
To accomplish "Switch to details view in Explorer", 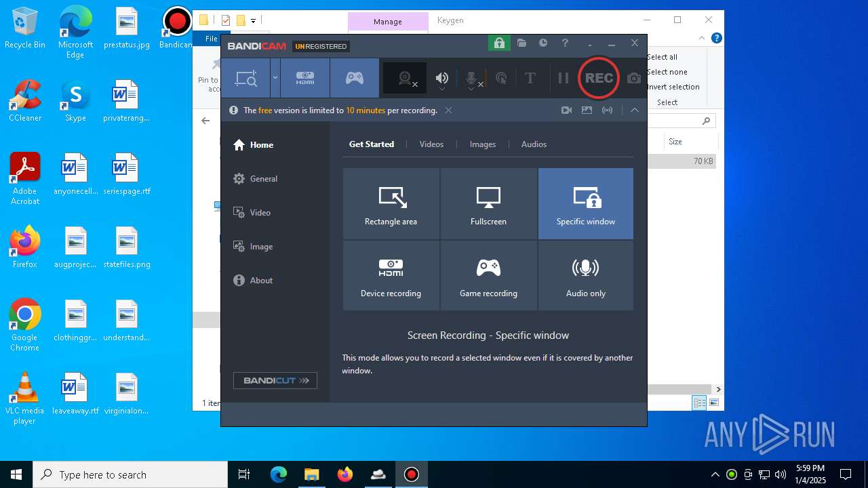I will tap(699, 403).
